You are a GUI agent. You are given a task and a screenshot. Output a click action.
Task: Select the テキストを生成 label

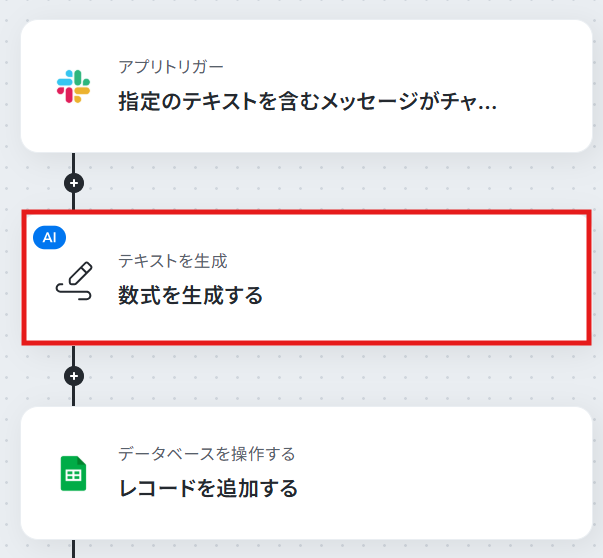(173, 261)
